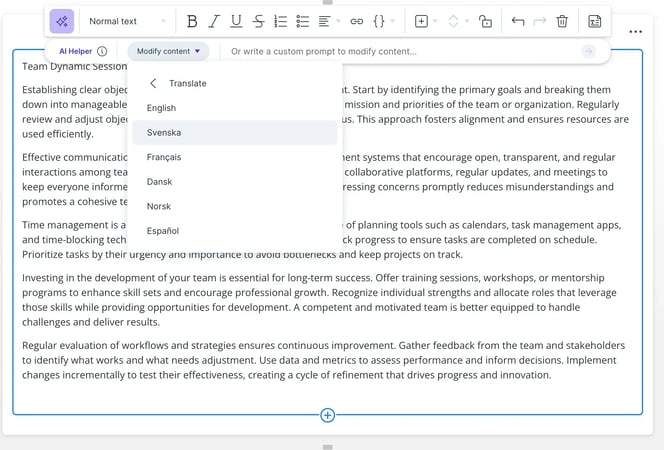This screenshot has height=450, width=664.
Task: Click the add block plus-square icon
Action: (421, 21)
